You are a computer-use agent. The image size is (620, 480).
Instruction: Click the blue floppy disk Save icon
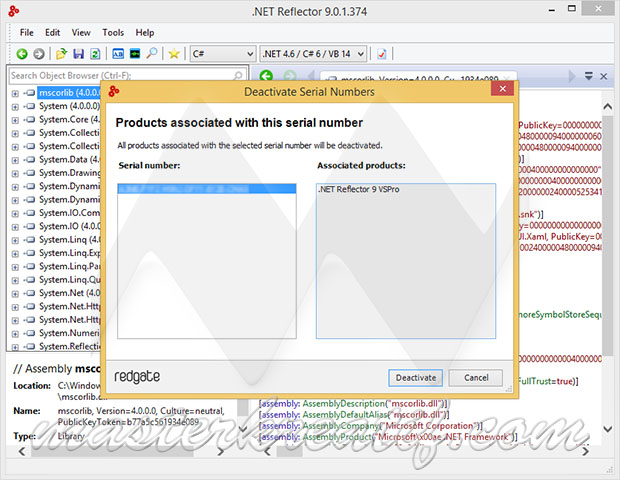[x=78, y=54]
